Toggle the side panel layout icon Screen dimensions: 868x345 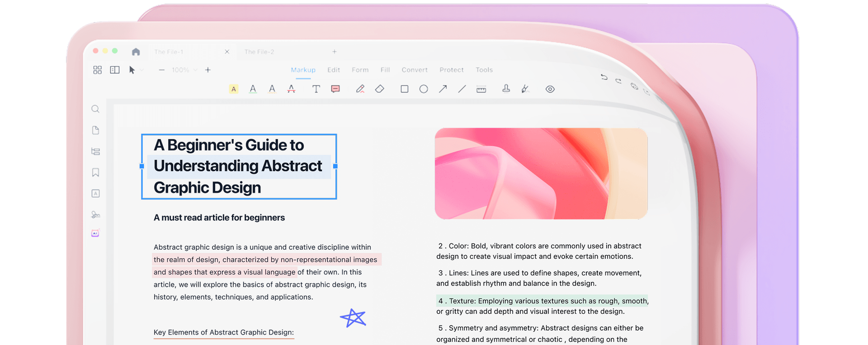pos(115,70)
